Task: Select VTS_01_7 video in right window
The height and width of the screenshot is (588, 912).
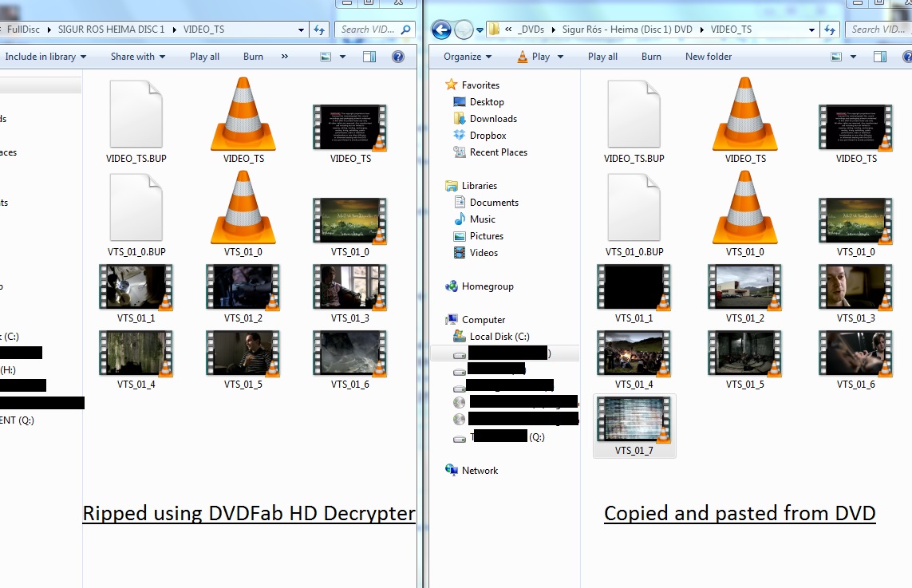Action: 634,426
